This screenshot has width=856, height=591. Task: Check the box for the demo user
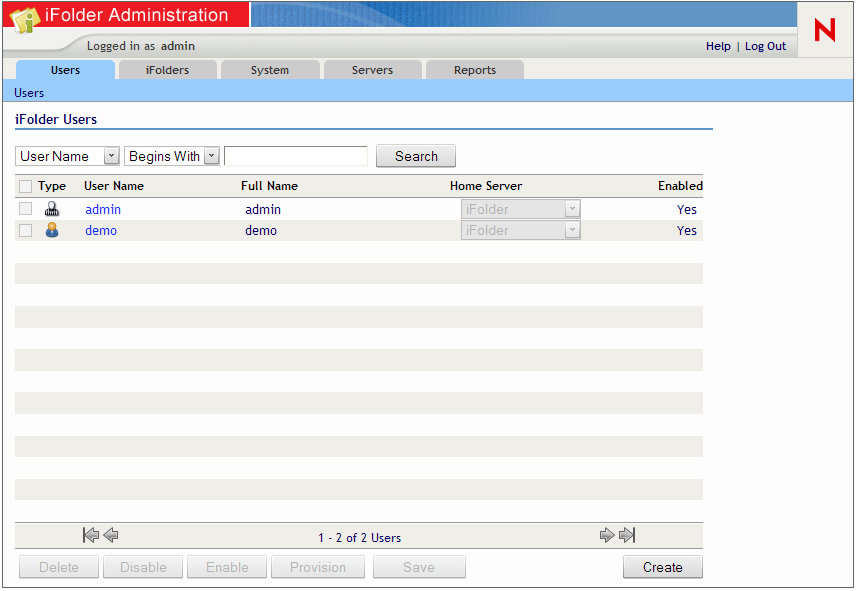[25, 230]
